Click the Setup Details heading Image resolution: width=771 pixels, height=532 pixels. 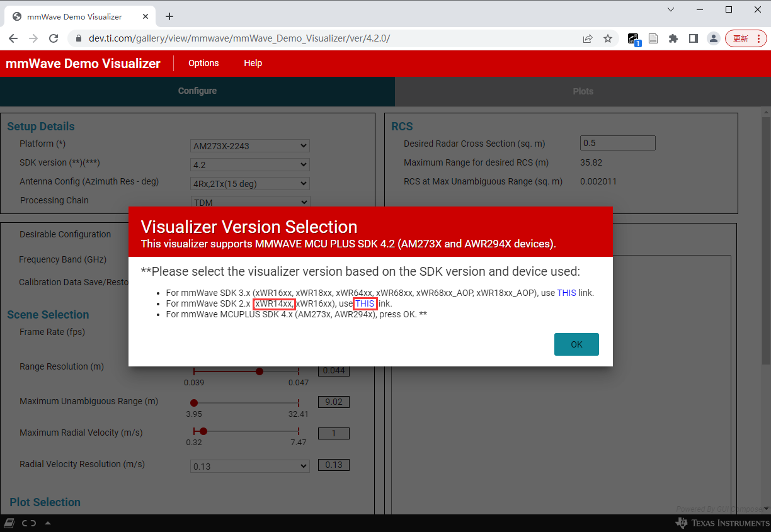pyautogui.click(x=41, y=127)
